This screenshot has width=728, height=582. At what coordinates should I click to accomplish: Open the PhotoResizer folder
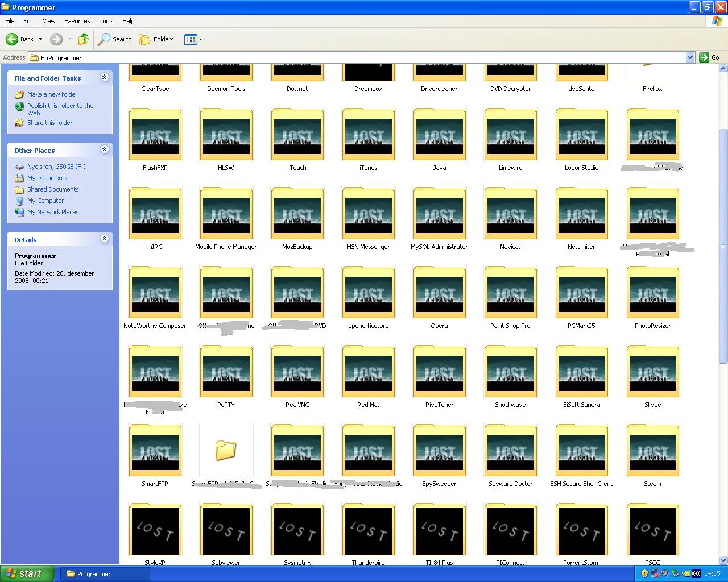pyautogui.click(x=652, y=292)
